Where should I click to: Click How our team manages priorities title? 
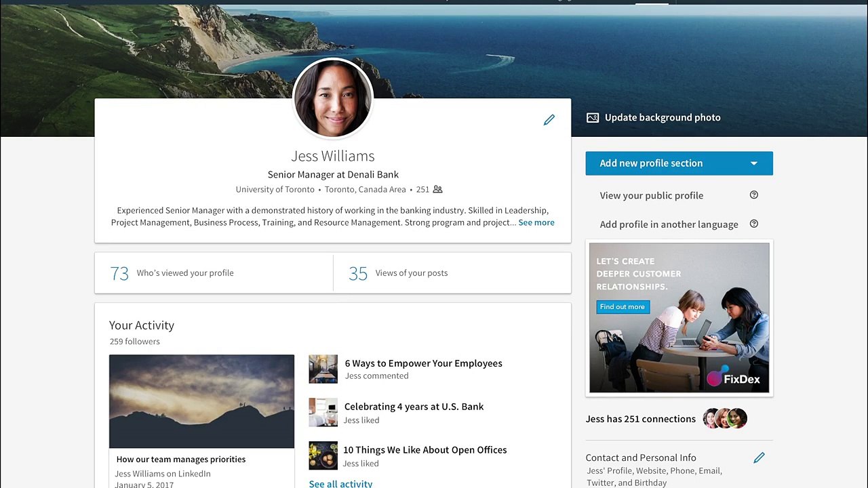pyautogui.click(x=181, y=460)
